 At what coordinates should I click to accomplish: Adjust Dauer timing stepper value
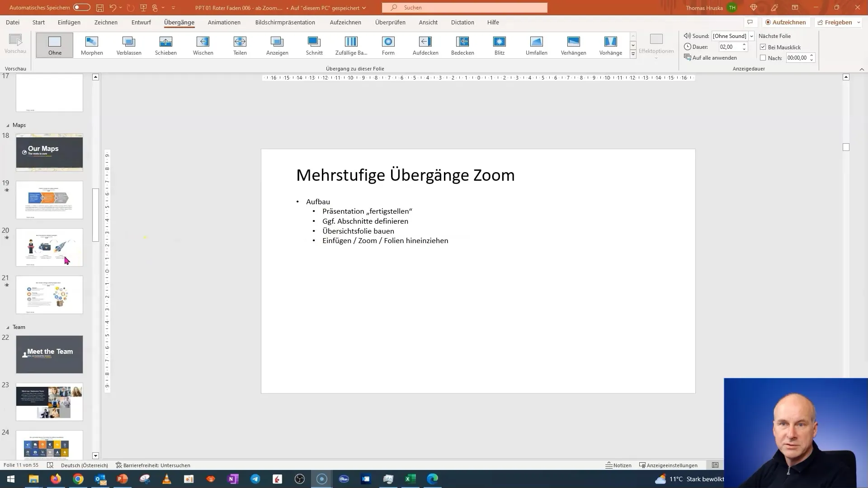[745, 47]
